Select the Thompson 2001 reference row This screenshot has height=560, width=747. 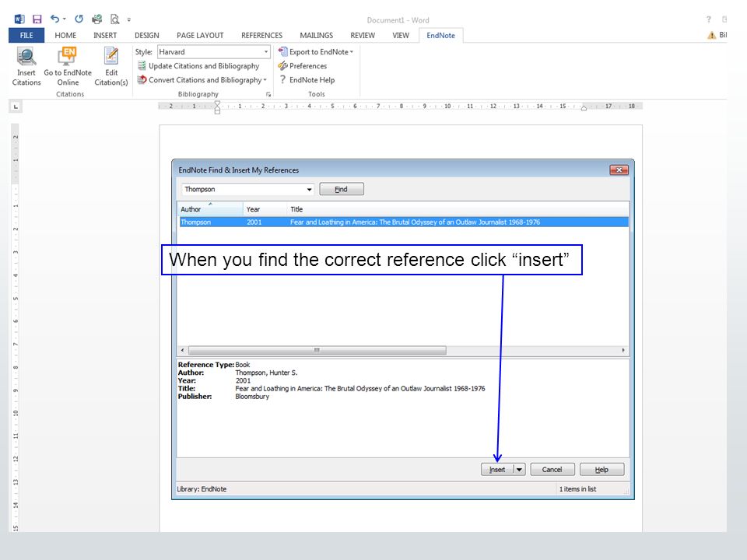(404, 222)
